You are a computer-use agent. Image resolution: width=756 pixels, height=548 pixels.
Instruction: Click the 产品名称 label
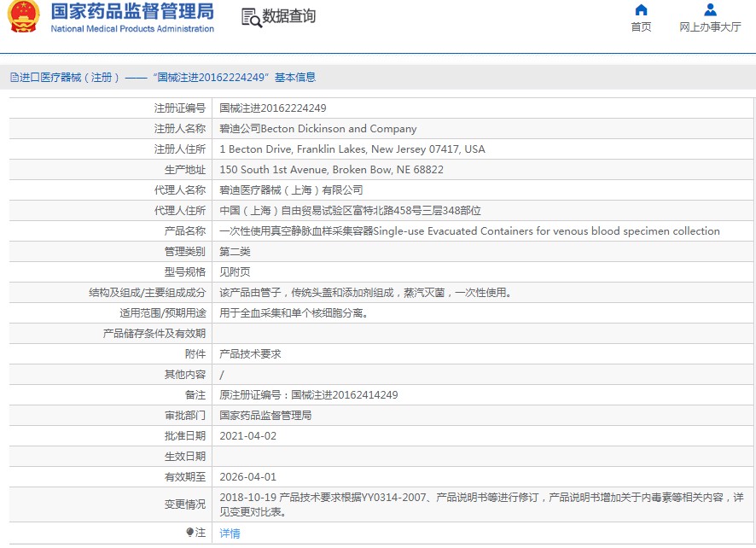185,231
